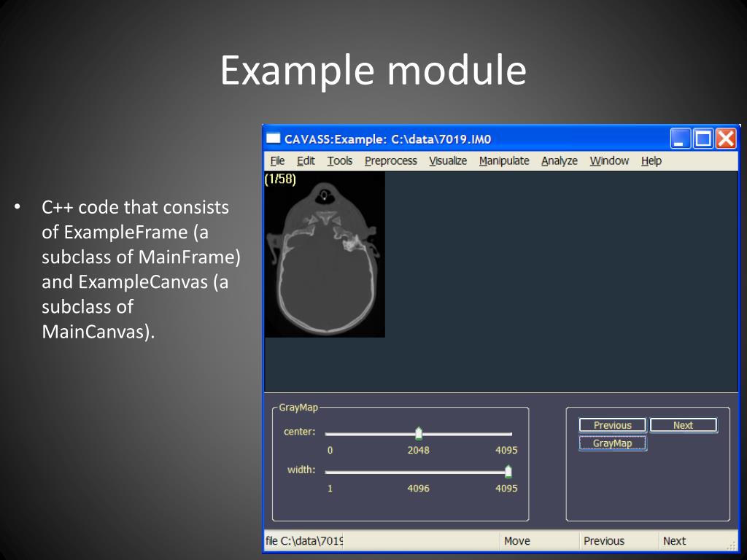Click the CT skull slice image

click(325, 254)
